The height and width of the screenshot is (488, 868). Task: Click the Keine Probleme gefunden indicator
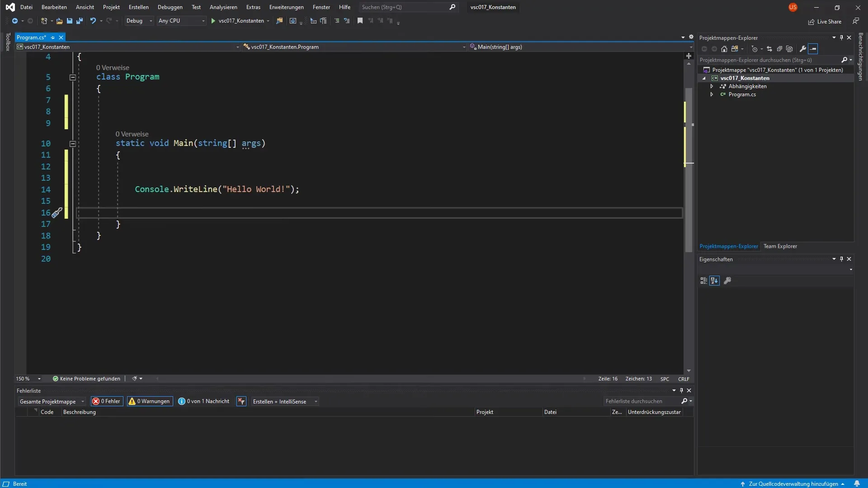coord(86,379)
